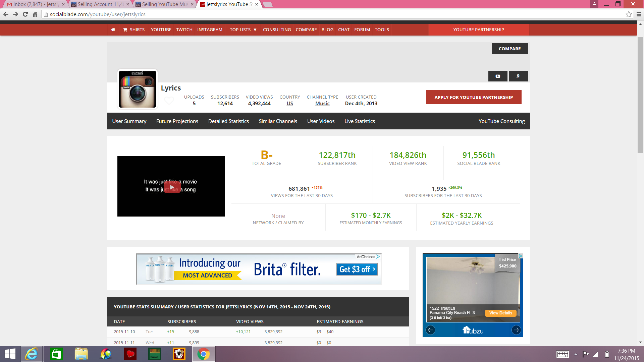Open the Compare nav menu link
644x362 pixels.
click(x=306, y=29)
